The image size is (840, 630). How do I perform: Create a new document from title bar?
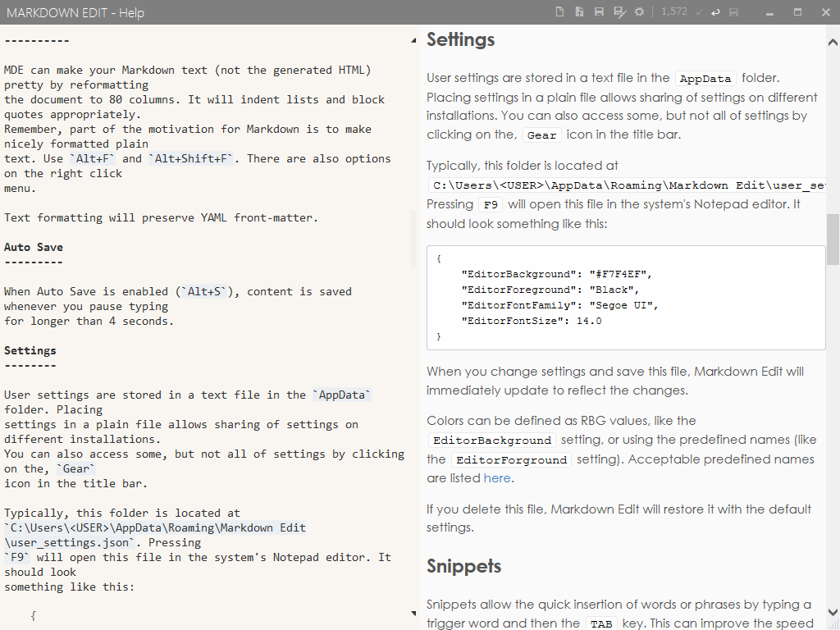tap(560, 12)
